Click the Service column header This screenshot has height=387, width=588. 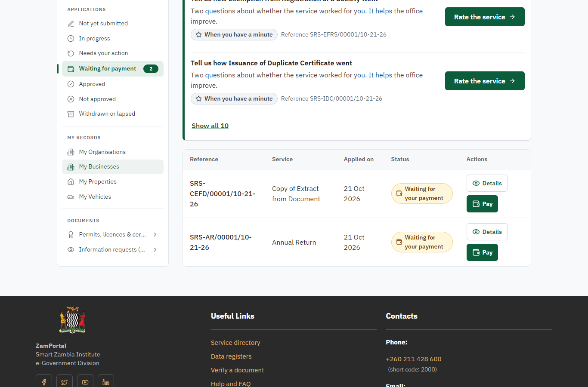coord(282,160)
